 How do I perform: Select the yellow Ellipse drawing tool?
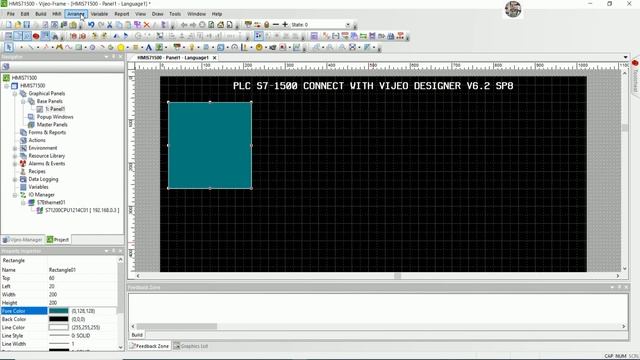[x=121, y=47]
